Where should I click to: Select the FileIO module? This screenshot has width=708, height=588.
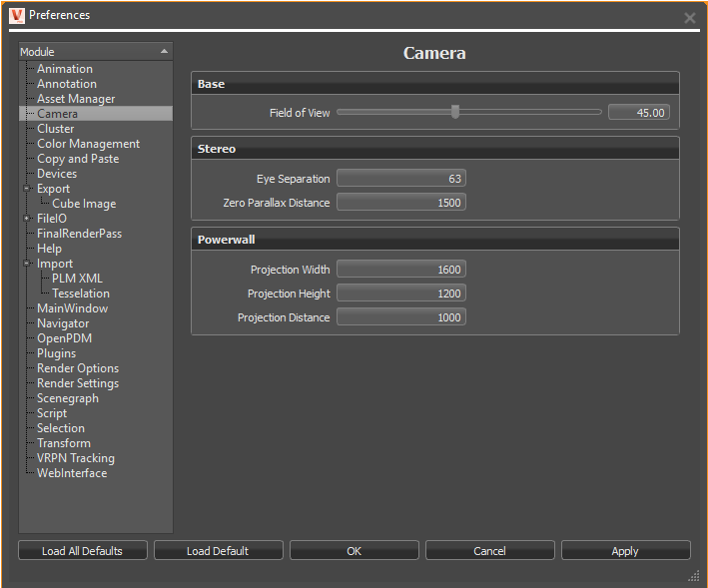pos(52,219)
